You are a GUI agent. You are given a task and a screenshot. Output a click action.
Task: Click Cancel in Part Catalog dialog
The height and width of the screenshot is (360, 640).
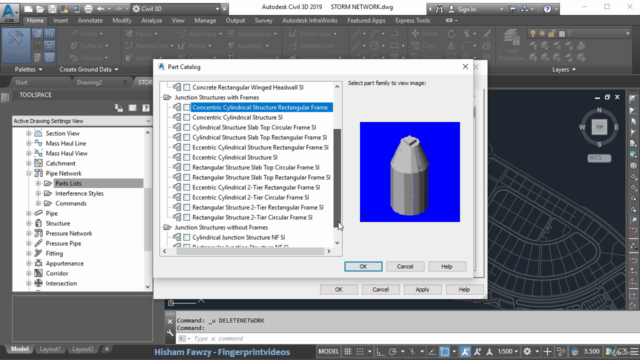pyautogui.click(x=405, y=267)
